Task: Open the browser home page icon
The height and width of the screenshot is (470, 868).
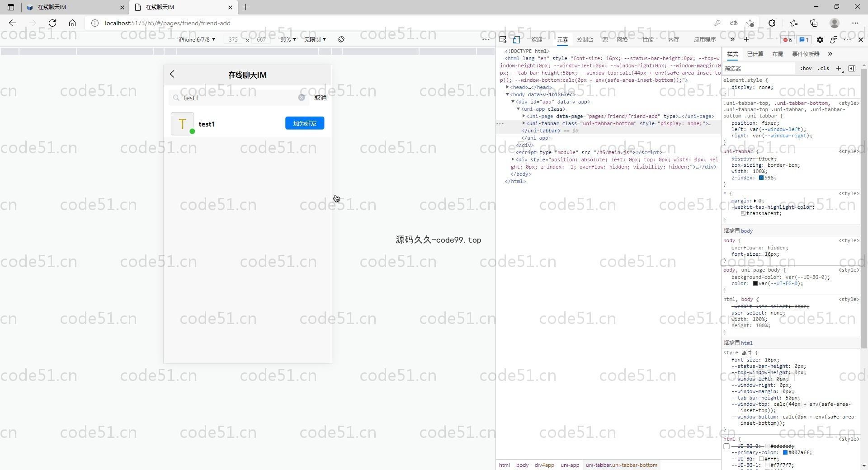Action: pyautogui.click(x=72, y=23)
